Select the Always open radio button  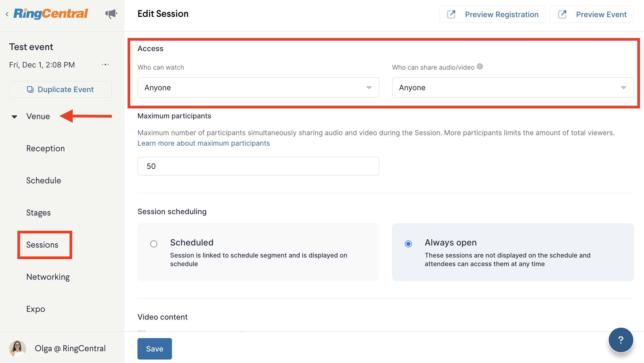point(408,244)
